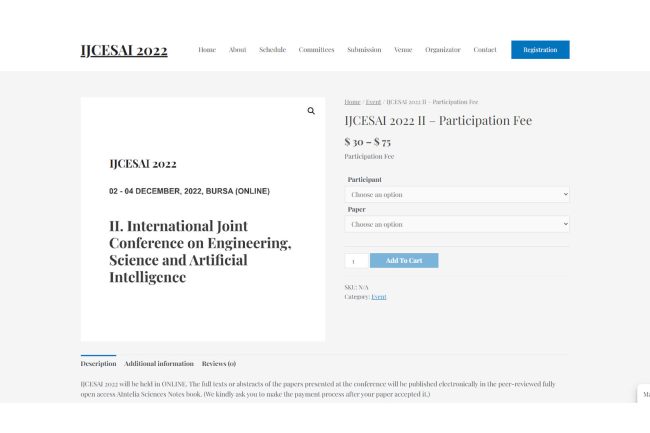The image size is (650, 433).
Task: Click the magnifier zoom icon on product image
Action: pos(311,111)
